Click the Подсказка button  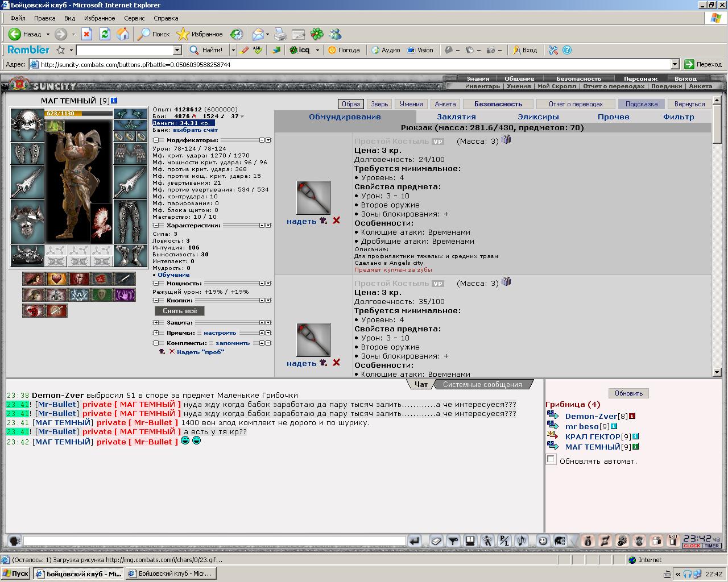641,104
